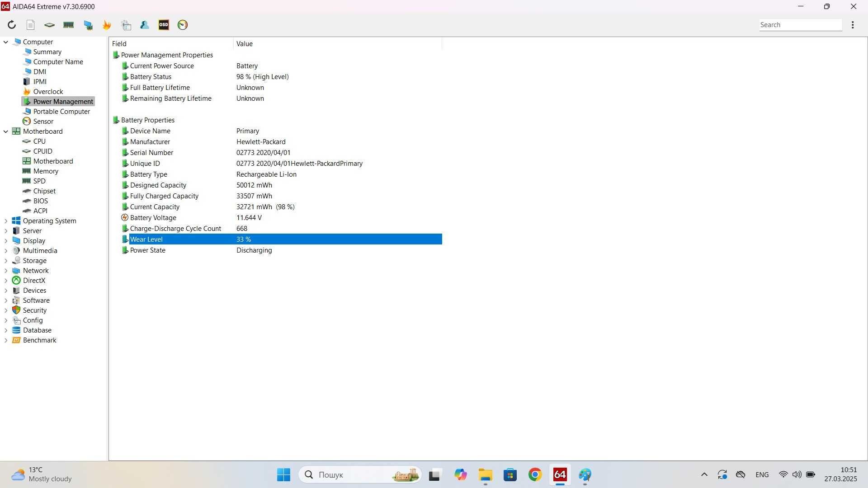
Task: Click the memory module toolbar icon
Action: [x=69, y=25]
